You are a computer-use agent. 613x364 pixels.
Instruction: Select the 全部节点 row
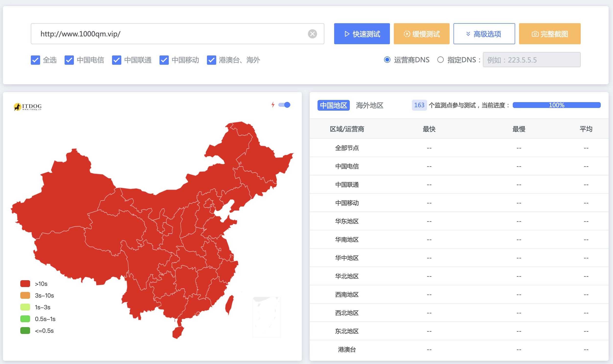coord(459,148)
